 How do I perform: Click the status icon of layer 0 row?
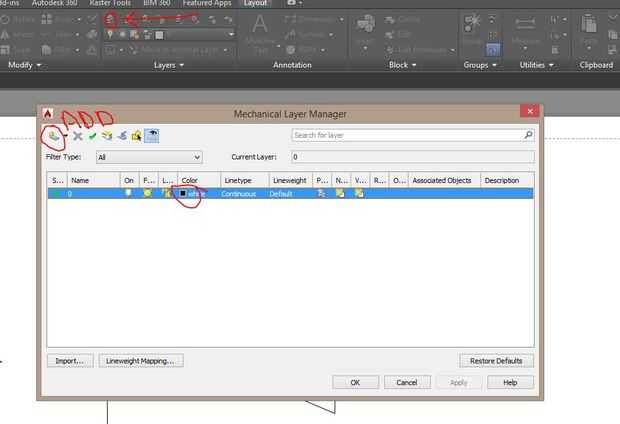coord(57,194)
